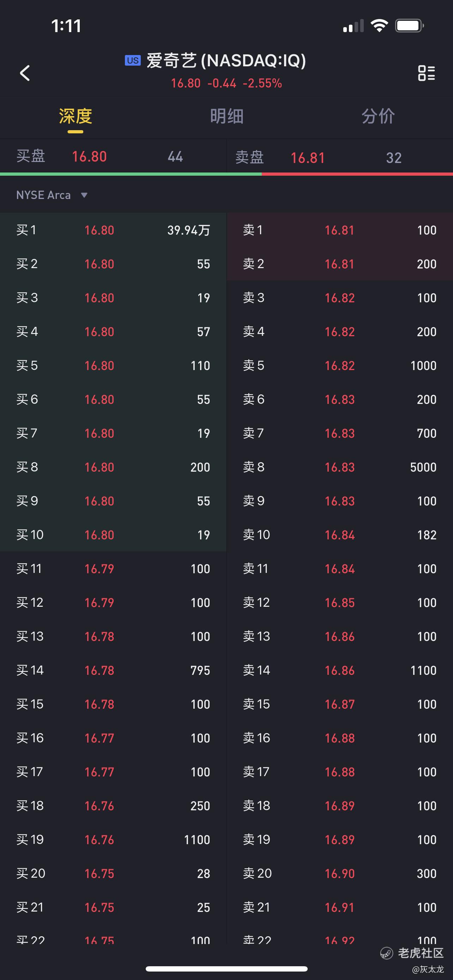
Task: Select the 卖8 row with 5000 shares
Action: (x=340, y=467)
